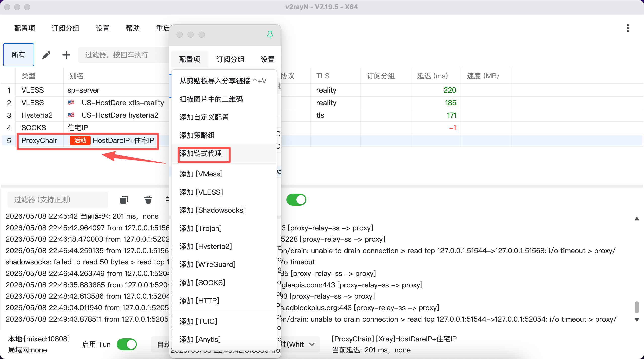
Task: Copy all log messages icon
Action: coord(124,200)
